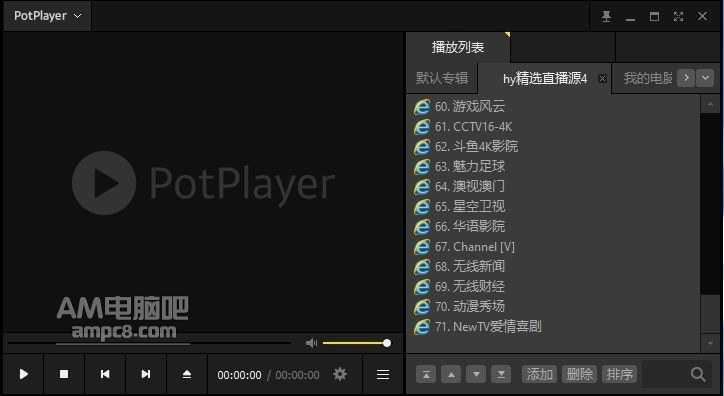Select playlist item 62. 斗鱼4K影院
Viewport: 724px width, 396px height.
coord(553,146)
